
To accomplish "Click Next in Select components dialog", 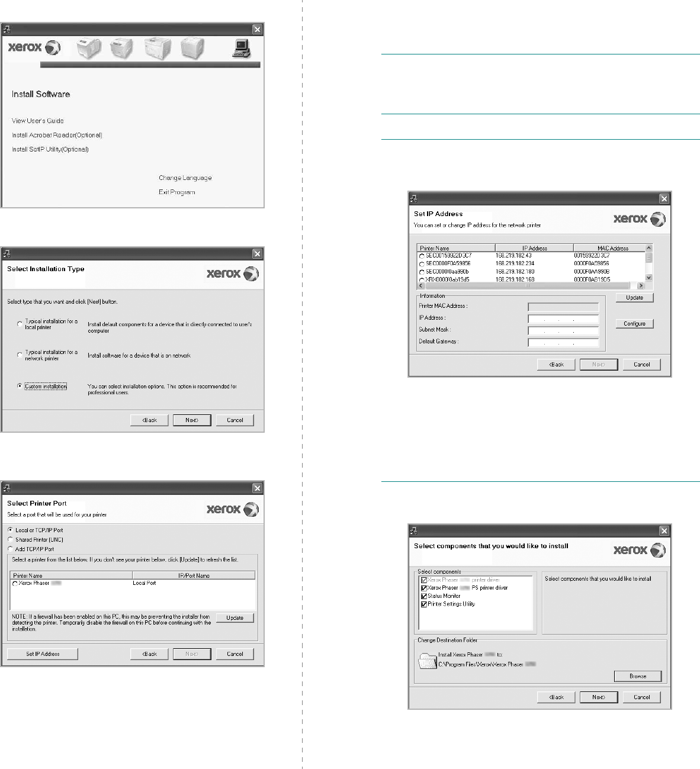I will pos(599,697).
